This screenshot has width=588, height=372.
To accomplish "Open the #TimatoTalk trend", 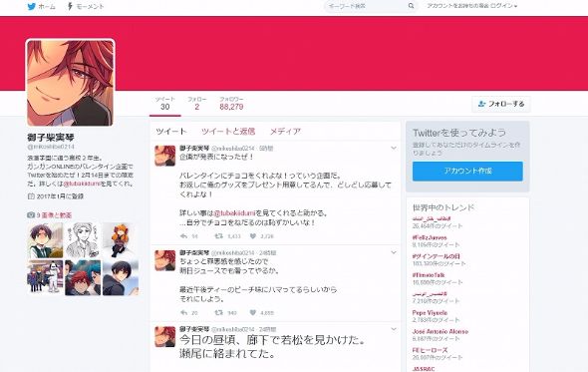I will 429,275.
